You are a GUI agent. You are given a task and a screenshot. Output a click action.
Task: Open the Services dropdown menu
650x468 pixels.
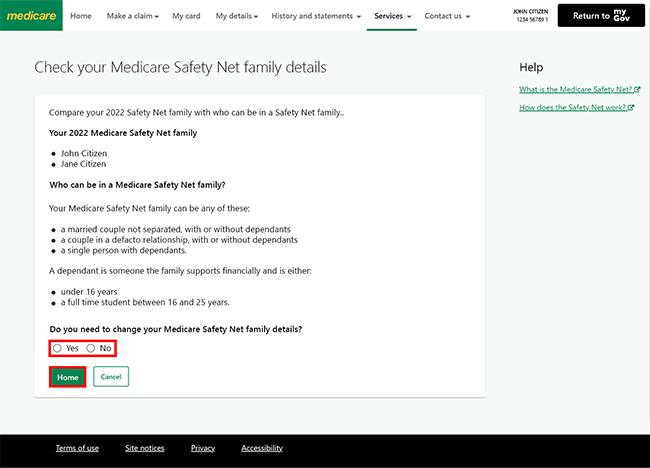(392, 16)
